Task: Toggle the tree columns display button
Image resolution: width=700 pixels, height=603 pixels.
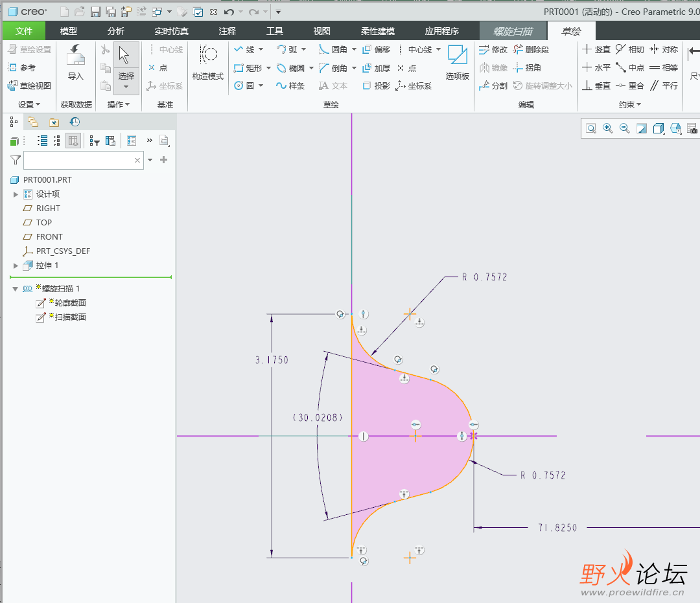Action: [73, 141]
